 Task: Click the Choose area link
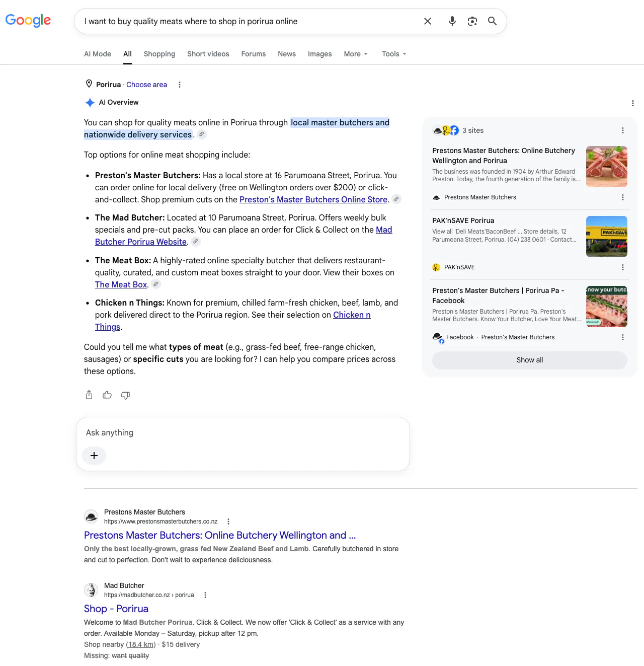pos(146,85)
